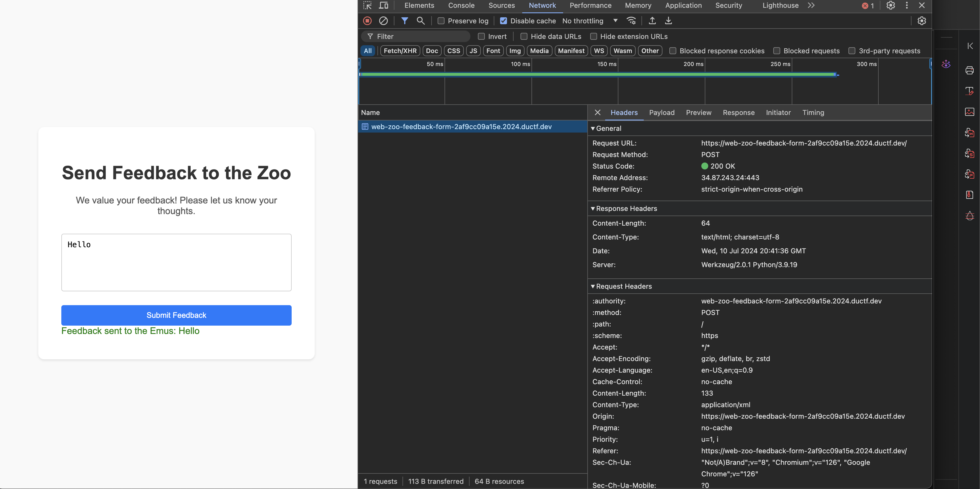This screenshot has width=980, height=489.
Task: Uncheck Disable cache checkbox
Action: [x=503, y=21]
